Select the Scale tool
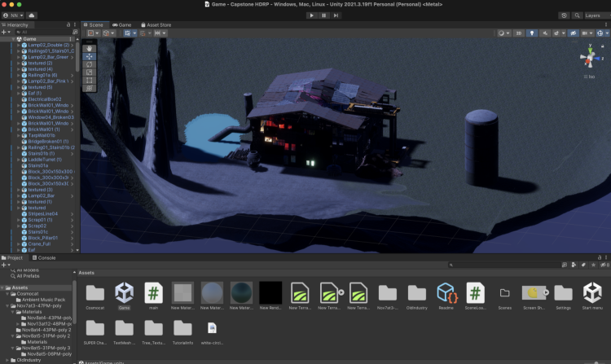Viewport: 611px width, 364px height. pyautogui.click(x=90, y=72)
